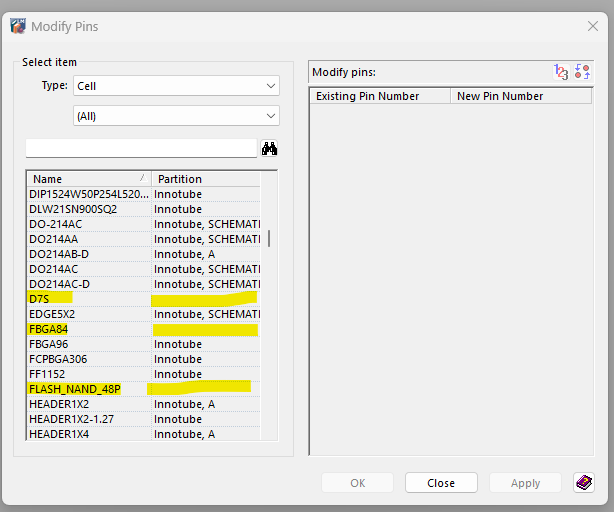Image resolution: width=614 pixels, height=512 pixels.
Task: Pick the HEADER1X2-1.27 cell
Action: (71, 419)
